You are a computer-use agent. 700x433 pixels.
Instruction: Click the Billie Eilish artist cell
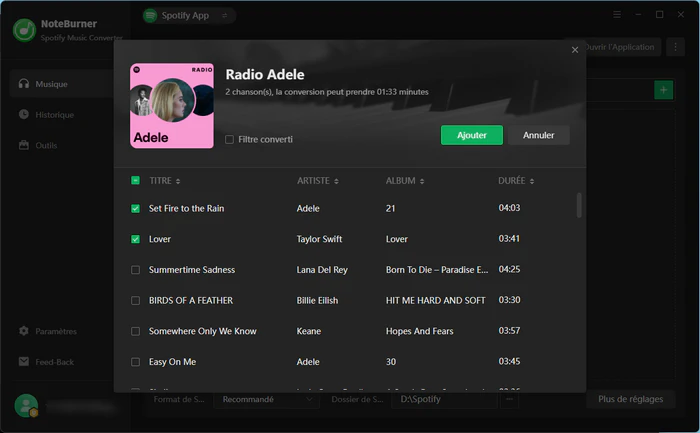(x=317, y=301)
